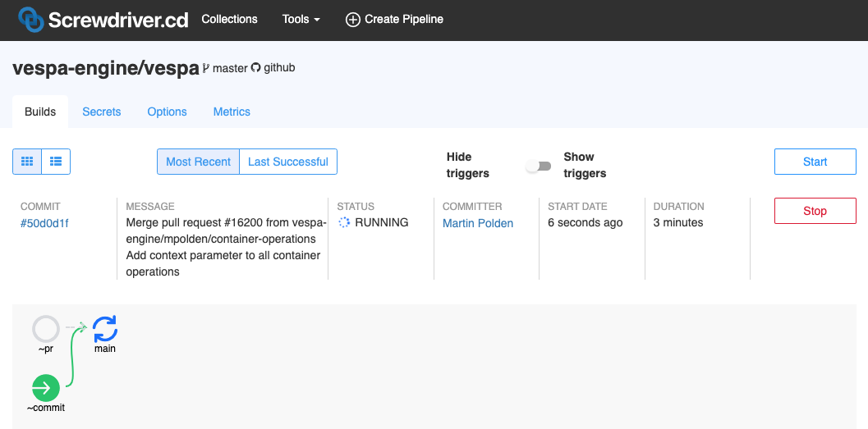Click the Hide triggers label
This screenshot has height=429, width=868.
468,166
